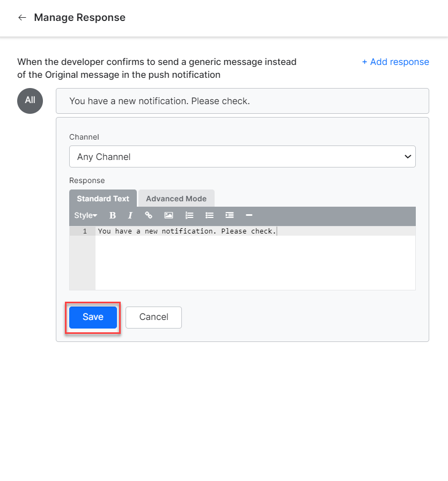Click the indent icon in the toolbar

(229, 215)
